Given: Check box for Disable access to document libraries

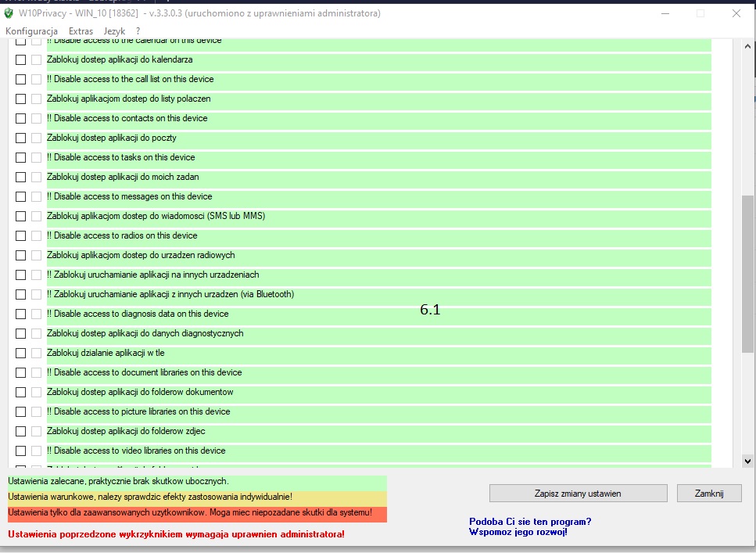Looking at the screenshot, I should click(21, 372).
